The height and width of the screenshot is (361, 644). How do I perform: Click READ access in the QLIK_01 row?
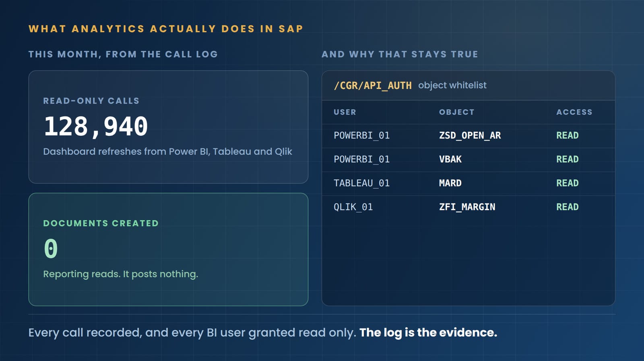568,207
